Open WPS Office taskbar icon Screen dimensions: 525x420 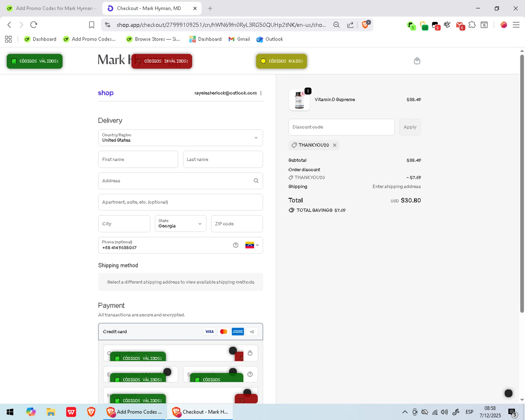point(71,412)
